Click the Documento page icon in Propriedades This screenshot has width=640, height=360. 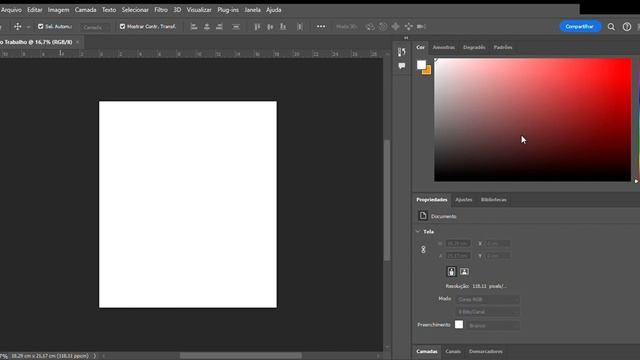click(423, 216)
